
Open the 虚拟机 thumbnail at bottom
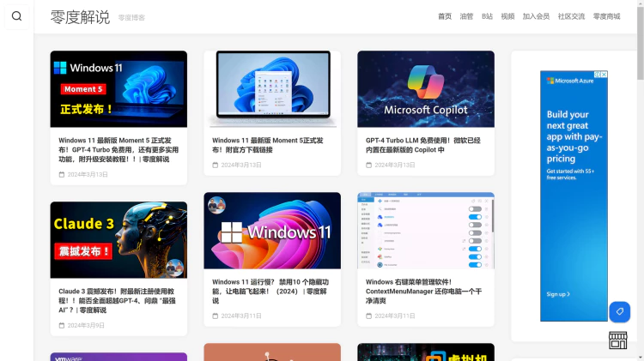pyautogui.click(x=426, y=352)
